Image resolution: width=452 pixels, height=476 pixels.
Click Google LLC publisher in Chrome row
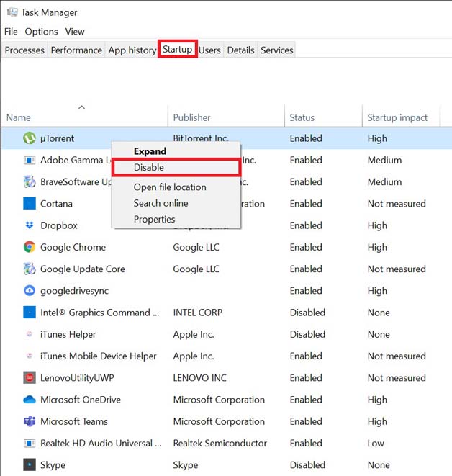pyautogui.click(x=196, y=248)
